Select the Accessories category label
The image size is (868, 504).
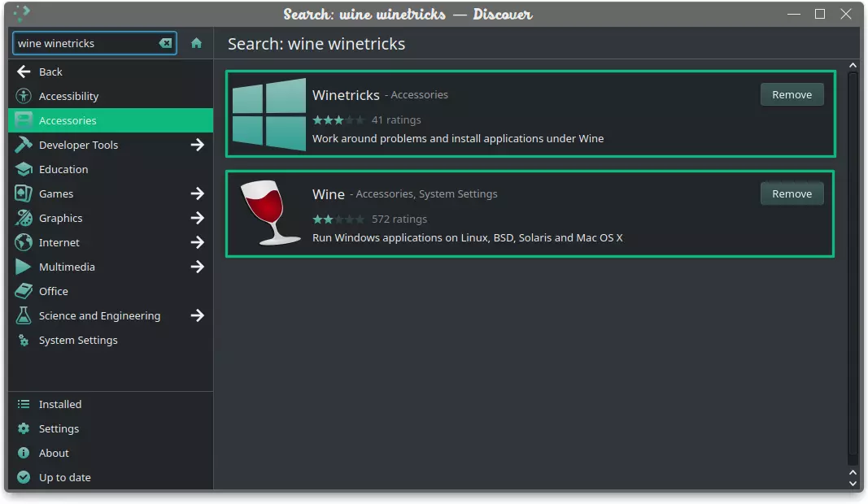[68, 120]
